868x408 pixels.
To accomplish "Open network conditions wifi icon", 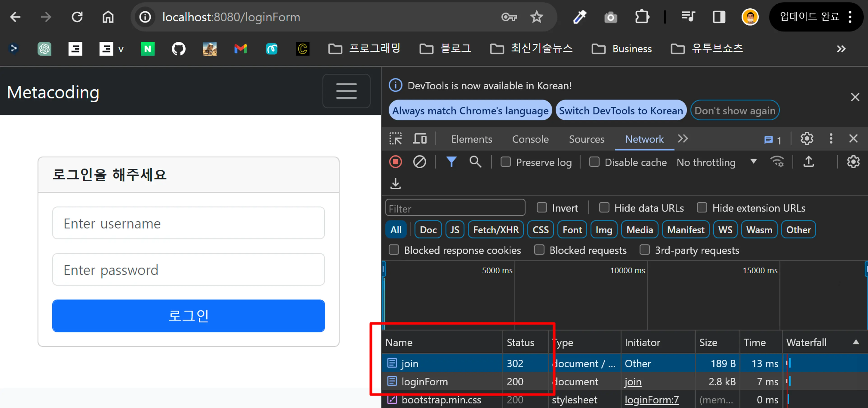I will (777, 162).
